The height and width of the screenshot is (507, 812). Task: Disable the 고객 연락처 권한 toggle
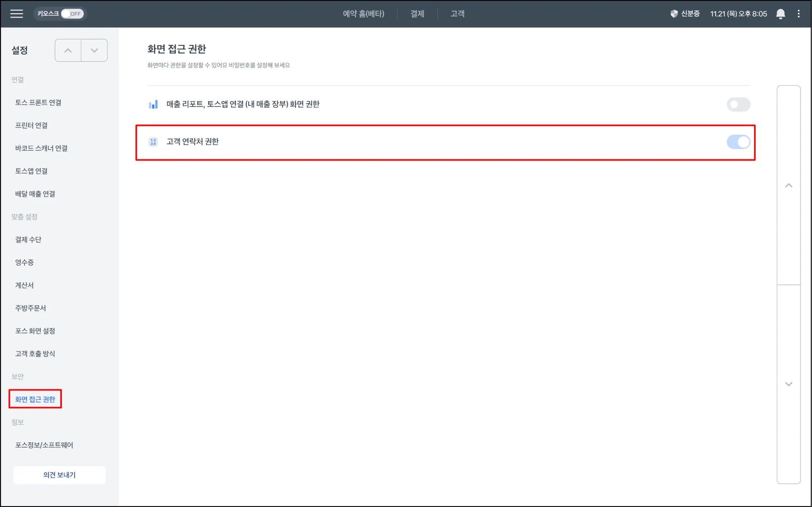pyautogui.click(x=738, y=142)
